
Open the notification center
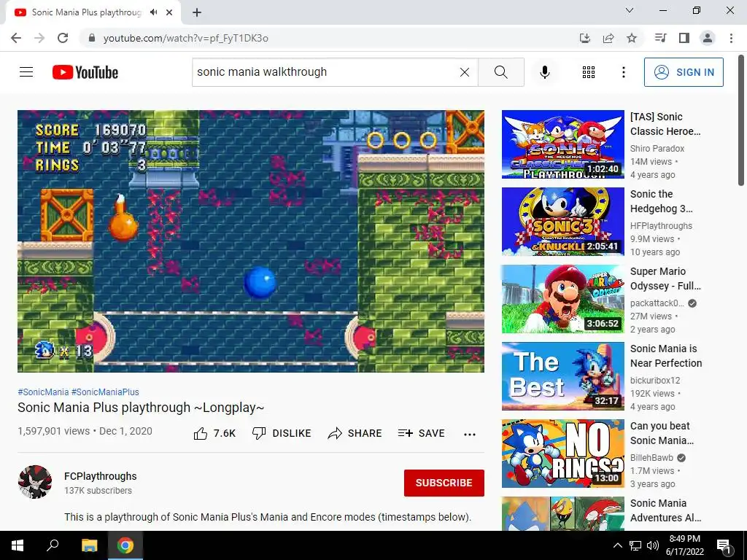[724, 545]
